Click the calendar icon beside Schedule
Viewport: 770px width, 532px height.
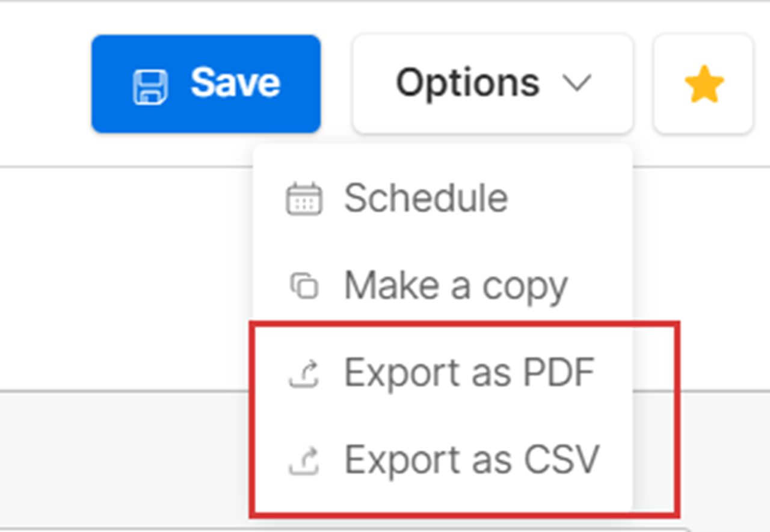click(x=304, y=199)
